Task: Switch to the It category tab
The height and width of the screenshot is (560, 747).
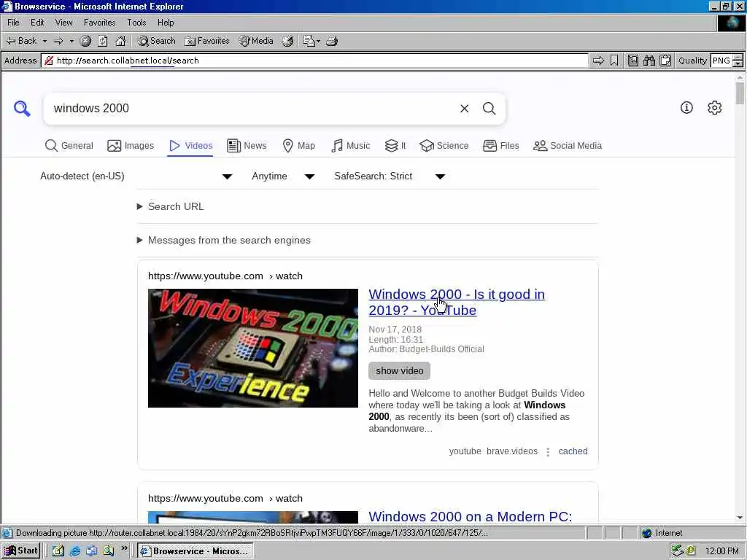Action: click(x=395, y=146)
